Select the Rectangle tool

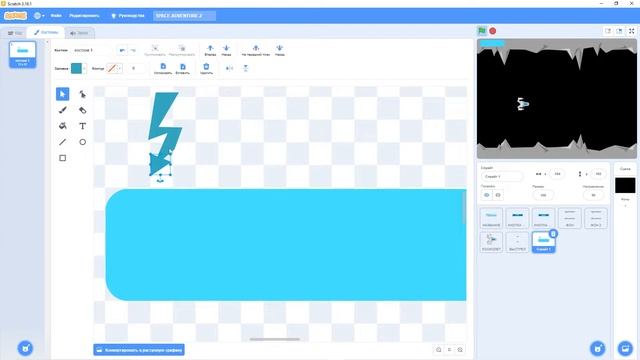click(x=62, y=158)
